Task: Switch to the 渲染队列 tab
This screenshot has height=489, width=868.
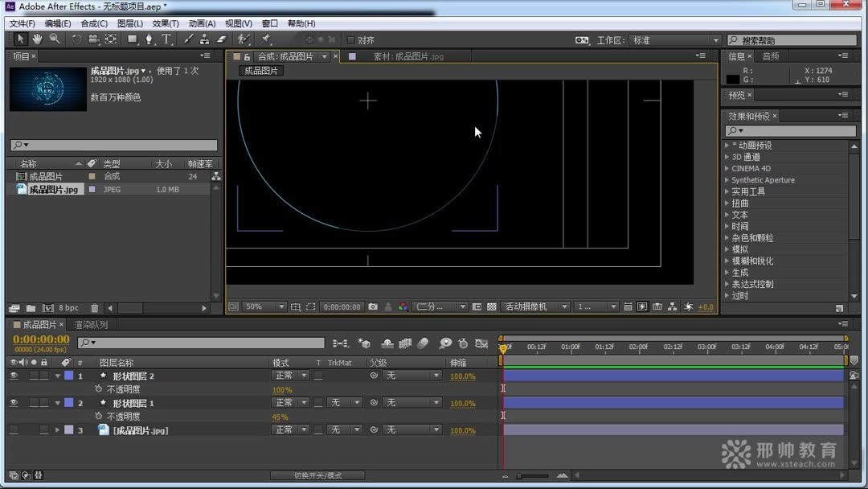Action: [90, 325]
